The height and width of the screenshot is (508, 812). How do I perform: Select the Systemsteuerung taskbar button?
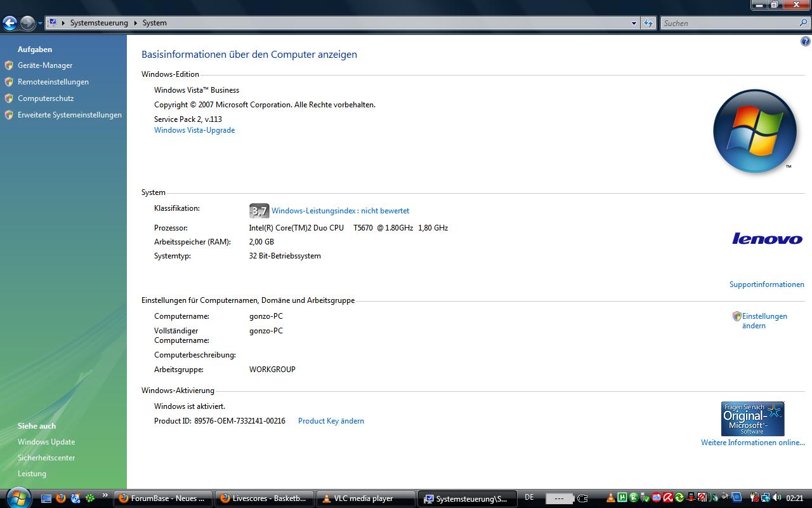pyautogui.click(x=468, y=498)
